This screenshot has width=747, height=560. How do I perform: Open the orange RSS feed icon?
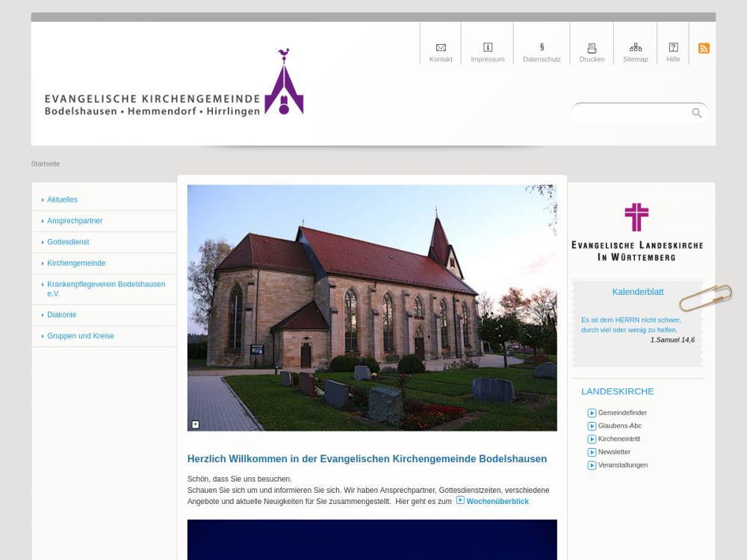pos(704,49)
